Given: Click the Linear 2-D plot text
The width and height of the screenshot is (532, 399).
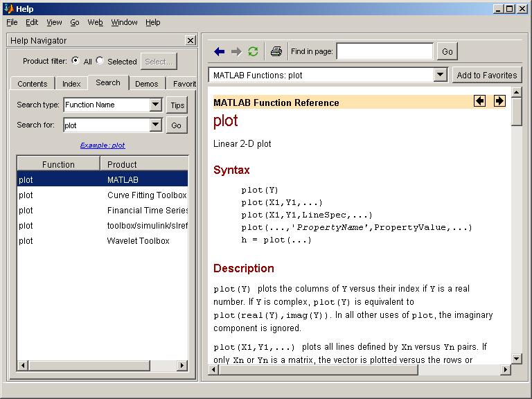Looking at the screenshot, I should [x=242, y=143].
